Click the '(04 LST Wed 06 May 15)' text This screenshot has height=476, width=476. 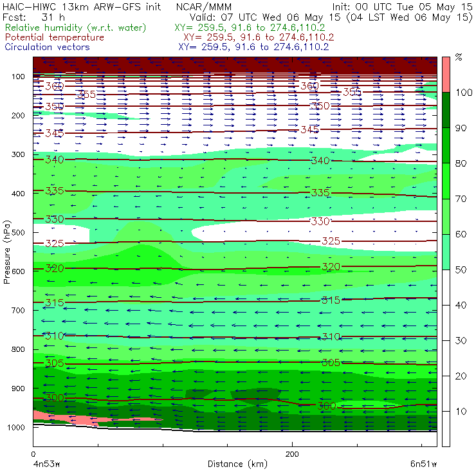point(410,17)
